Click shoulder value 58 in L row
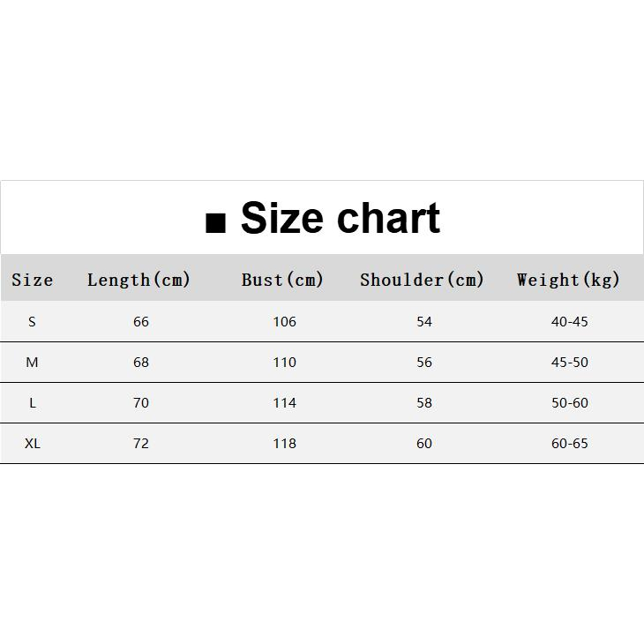The height and width of the screenshot is (644, 644). pyautogui.click(x=424, y=403)
